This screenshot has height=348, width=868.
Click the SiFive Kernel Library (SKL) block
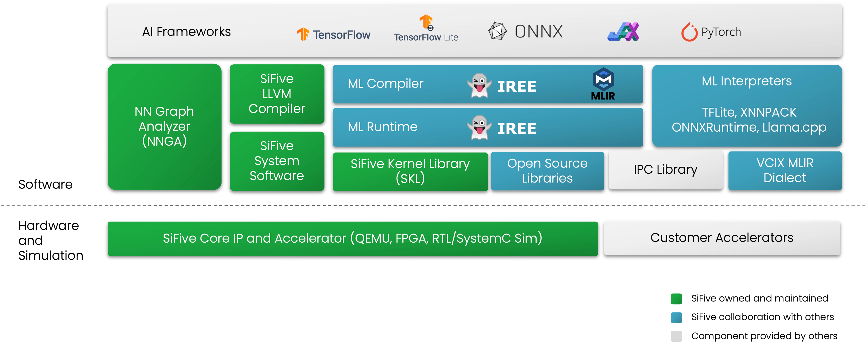410,171
